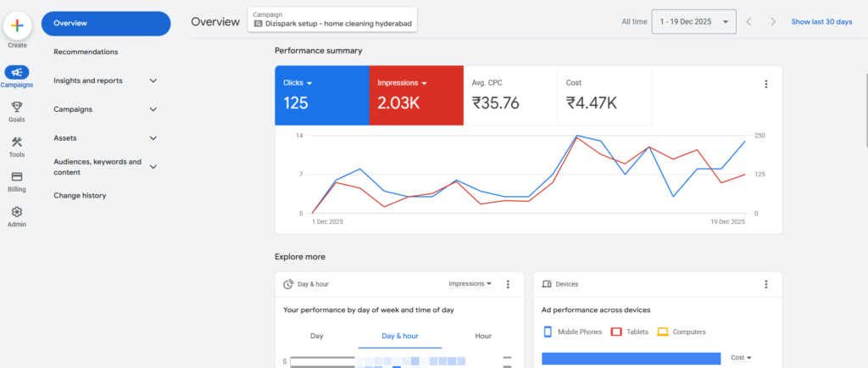Open Admin via the gear icon
Image resolution: width=868 pixels, height=368 pixels.
[17, 211]
